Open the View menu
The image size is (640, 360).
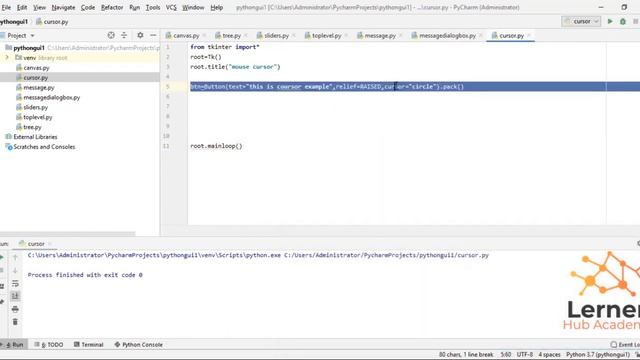click(39, 7)
